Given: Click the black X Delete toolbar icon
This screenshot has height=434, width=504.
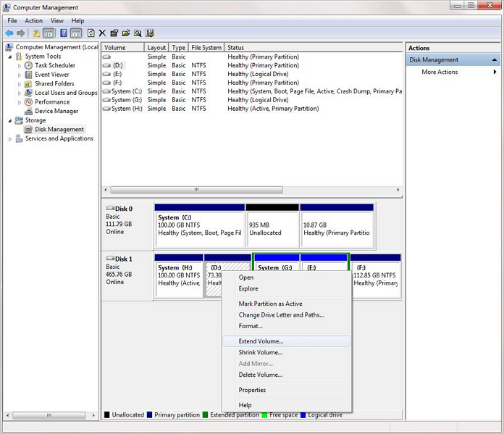Looking at the screenshot, I should tap(102, 33).
